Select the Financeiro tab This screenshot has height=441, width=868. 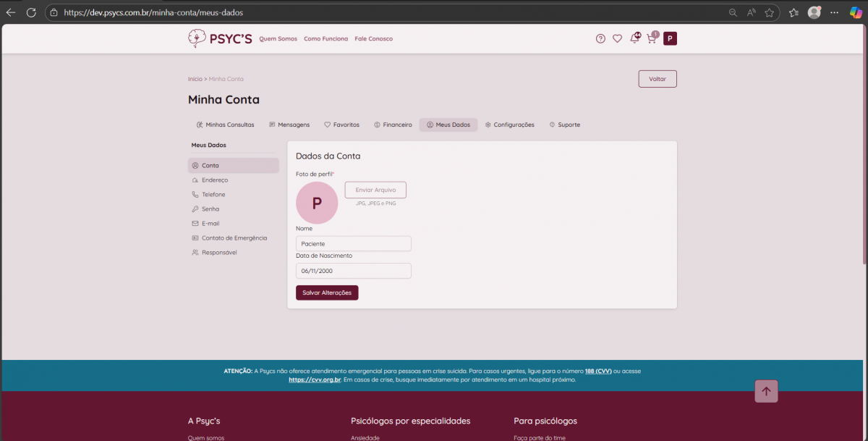393,125
